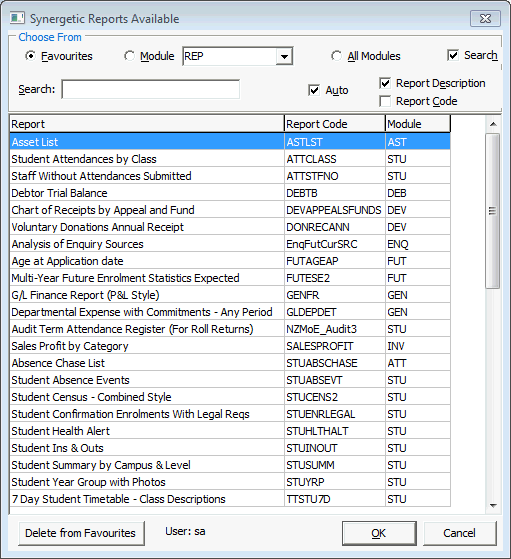The image size is (511, 559).
Task: Select Student Census - Combined Style report
Action: tap(230, 397)
